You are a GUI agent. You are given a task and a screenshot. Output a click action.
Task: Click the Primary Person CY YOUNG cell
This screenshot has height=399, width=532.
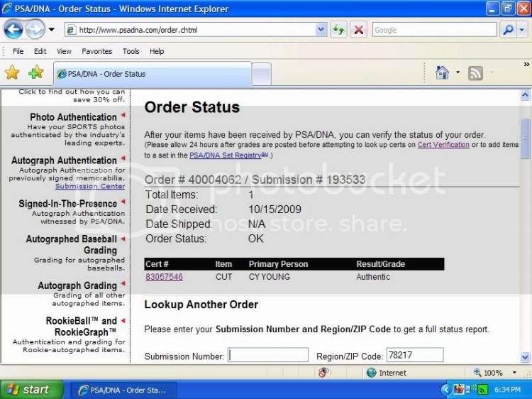coord(270,277)
